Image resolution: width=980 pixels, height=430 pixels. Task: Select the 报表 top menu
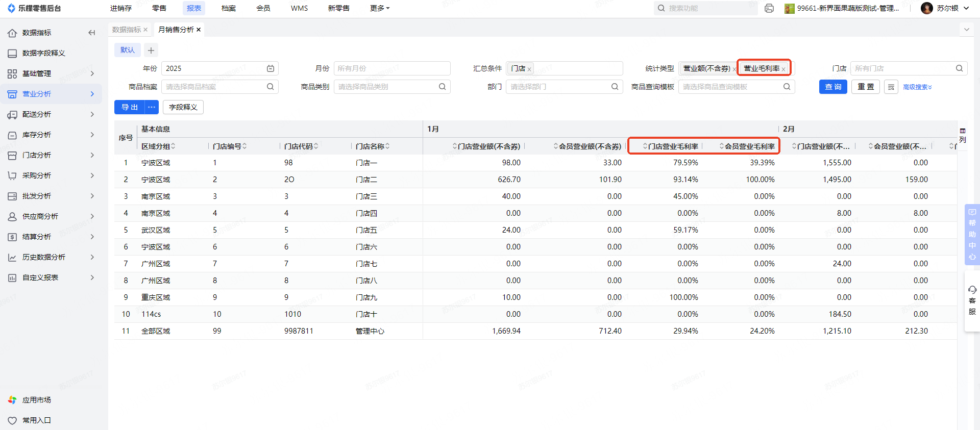(x=194, y=8)
